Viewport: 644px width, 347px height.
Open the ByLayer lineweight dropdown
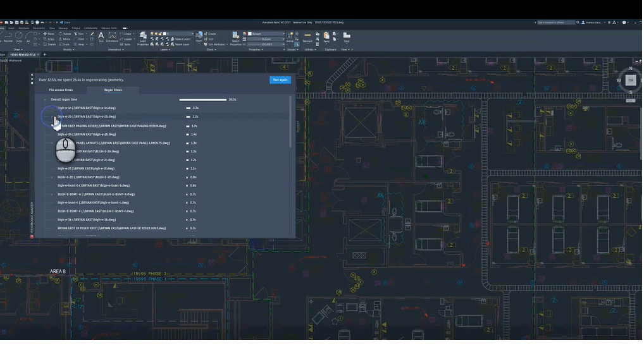[x=266, y=39]
